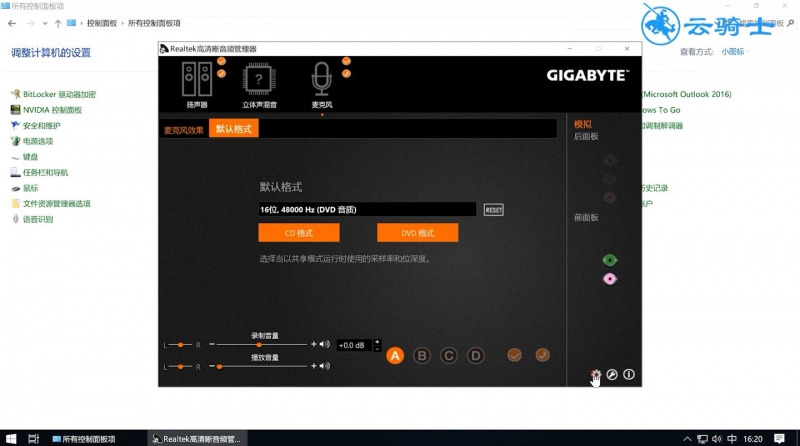The width and height of the screenshot is (800, 446).
Task: Select the Stereo Mix (立体声混音) device icon
Action: click(x=259, y=80)
